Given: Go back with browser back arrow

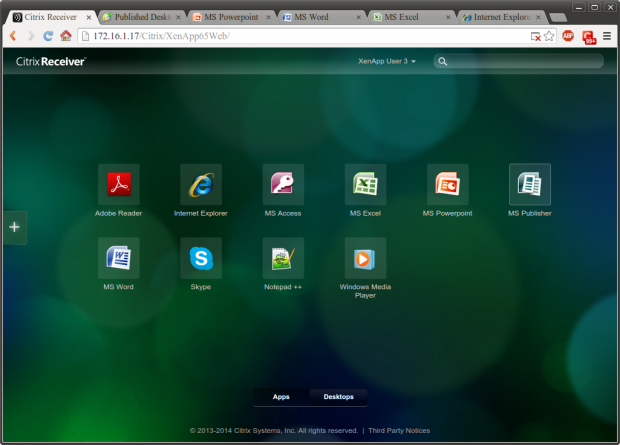Looking at the screenshot, I should [13, 36].
